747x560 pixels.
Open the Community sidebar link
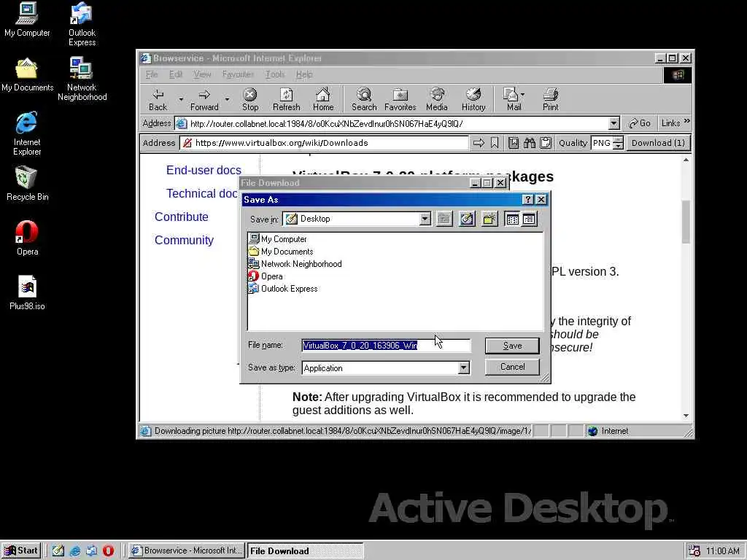184,240
